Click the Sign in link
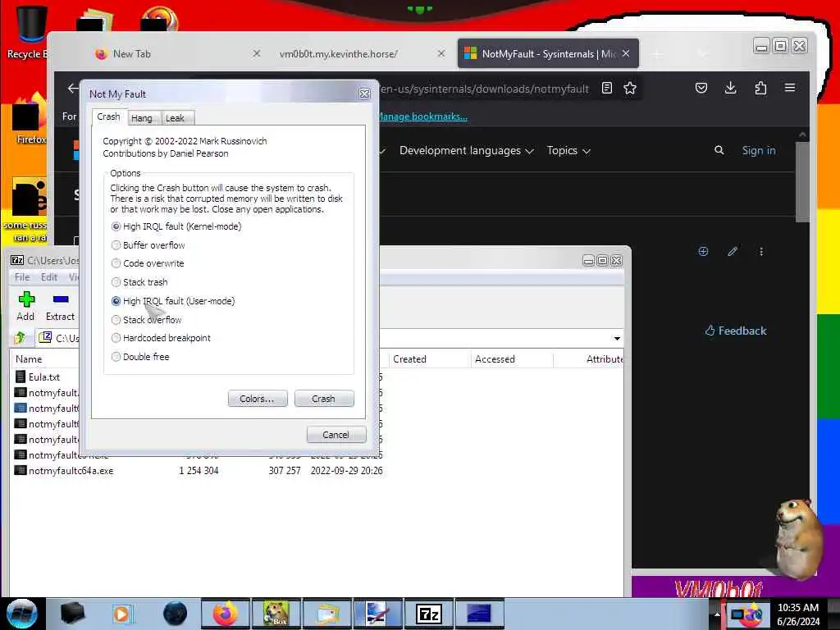Screen dimensions: 840x630 [759, 151]
